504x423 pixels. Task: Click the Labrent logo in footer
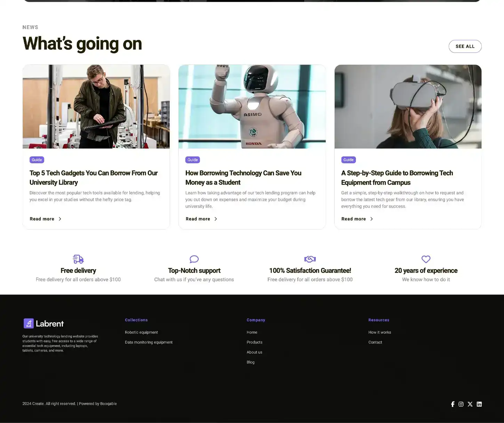tap(44, 323)
